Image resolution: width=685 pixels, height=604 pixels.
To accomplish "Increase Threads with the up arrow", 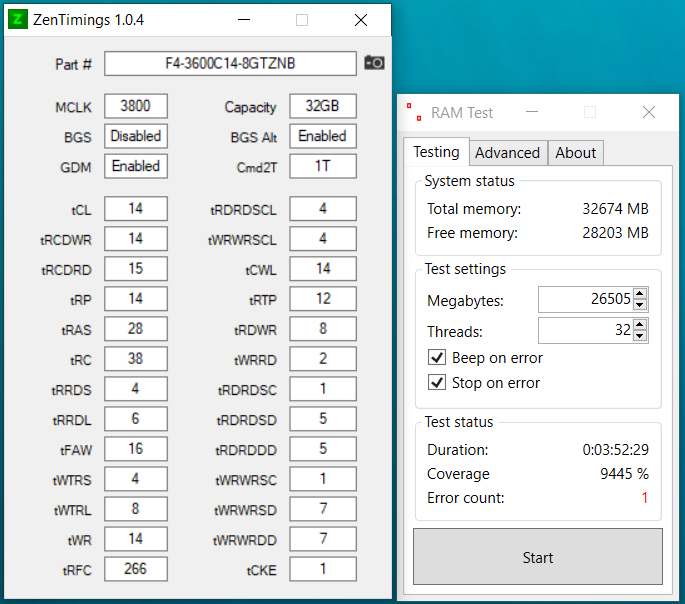I will (640, 324).
